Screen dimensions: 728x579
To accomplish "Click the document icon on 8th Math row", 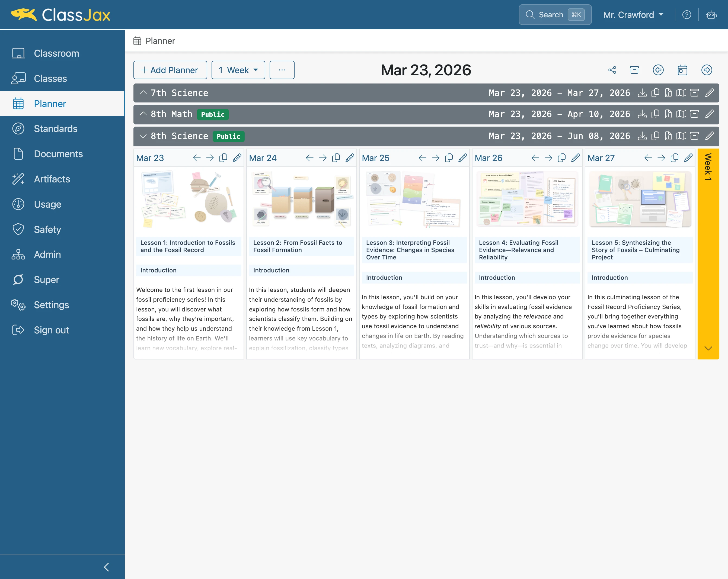I will 668,114.
